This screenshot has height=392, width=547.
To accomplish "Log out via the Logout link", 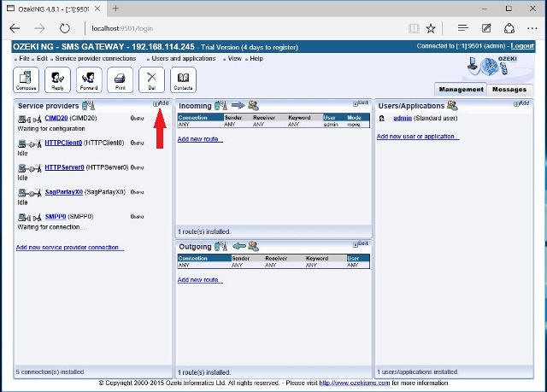I will (x=522, y=46).
